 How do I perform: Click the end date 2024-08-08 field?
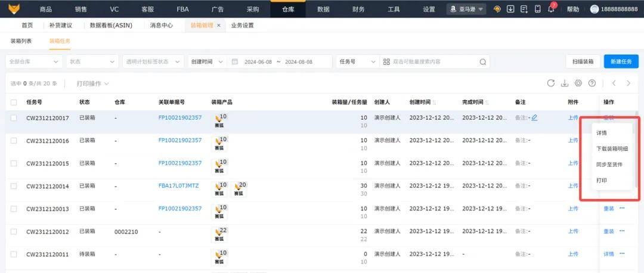[299, 62]
